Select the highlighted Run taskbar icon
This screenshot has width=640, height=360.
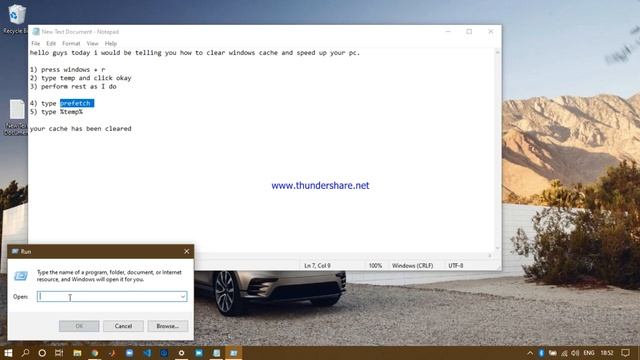[234, 353]
